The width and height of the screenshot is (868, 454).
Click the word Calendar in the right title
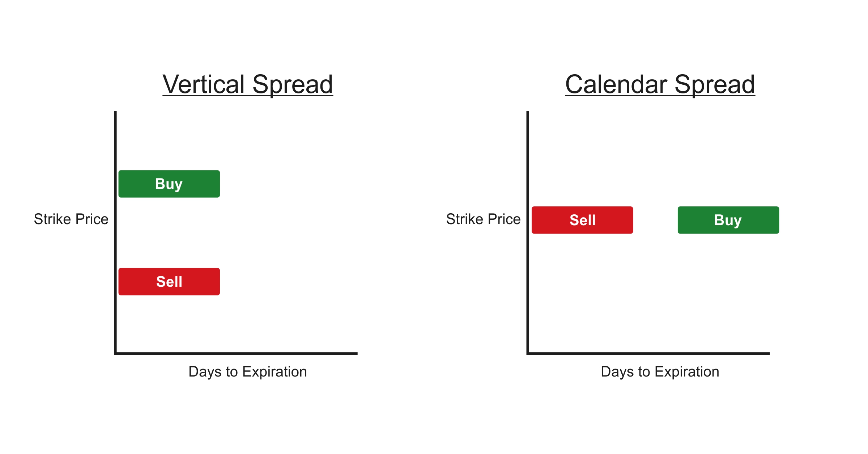616,84
